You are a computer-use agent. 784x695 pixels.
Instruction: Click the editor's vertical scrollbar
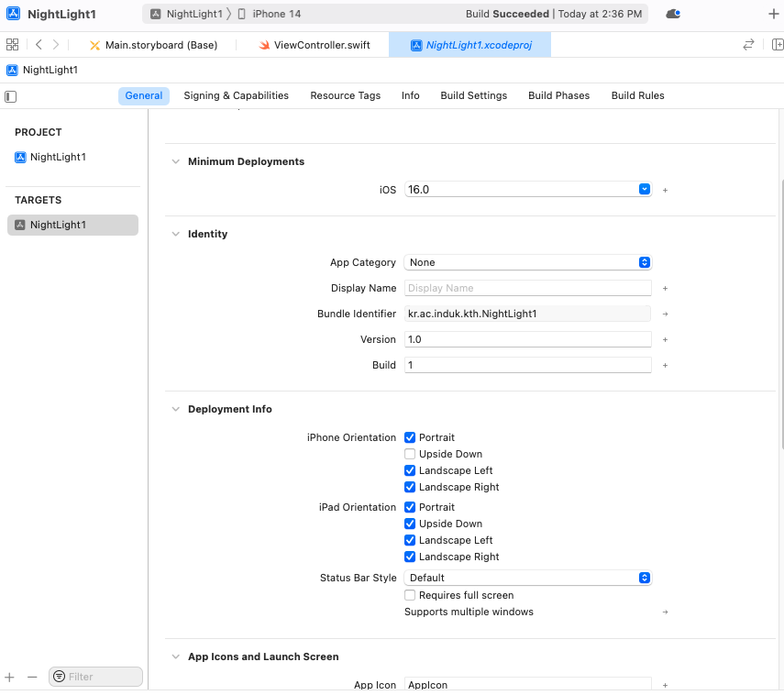pos(781,315)
